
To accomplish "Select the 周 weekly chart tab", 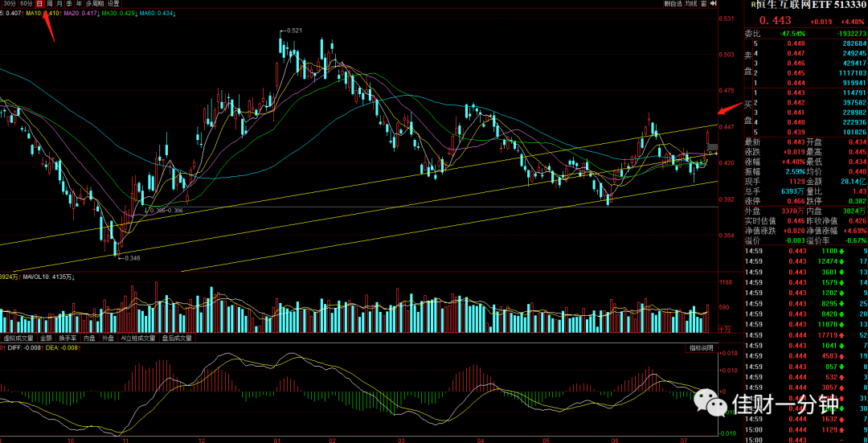I will pyautogui.click(x=50, y=3).
